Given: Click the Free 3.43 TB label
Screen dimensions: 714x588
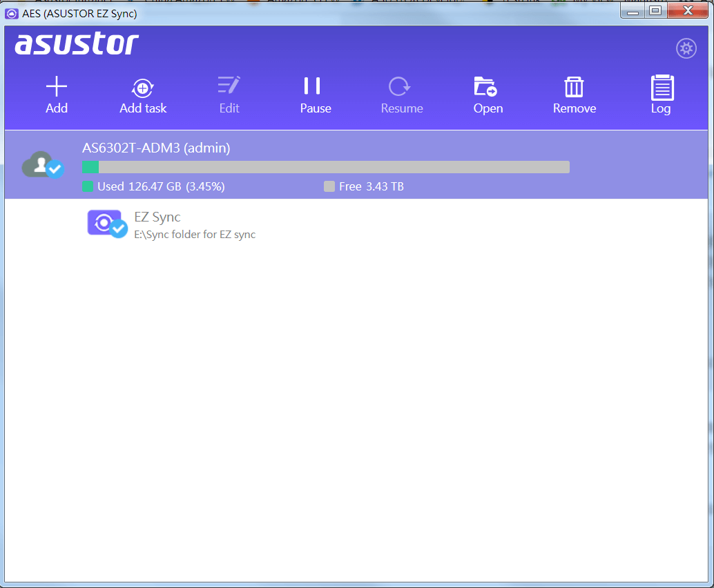Looking at the screenshot, I should click(x=373, y=186).
